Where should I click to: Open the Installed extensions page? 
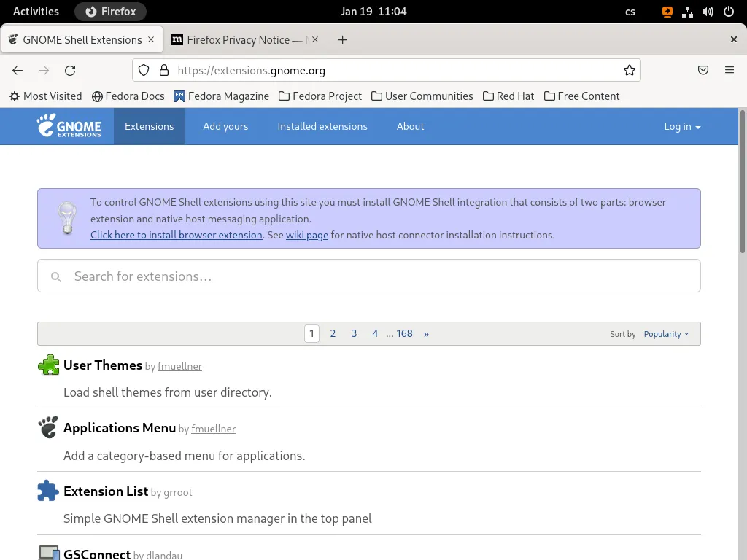pyautogui.click(x=322, y=126)
